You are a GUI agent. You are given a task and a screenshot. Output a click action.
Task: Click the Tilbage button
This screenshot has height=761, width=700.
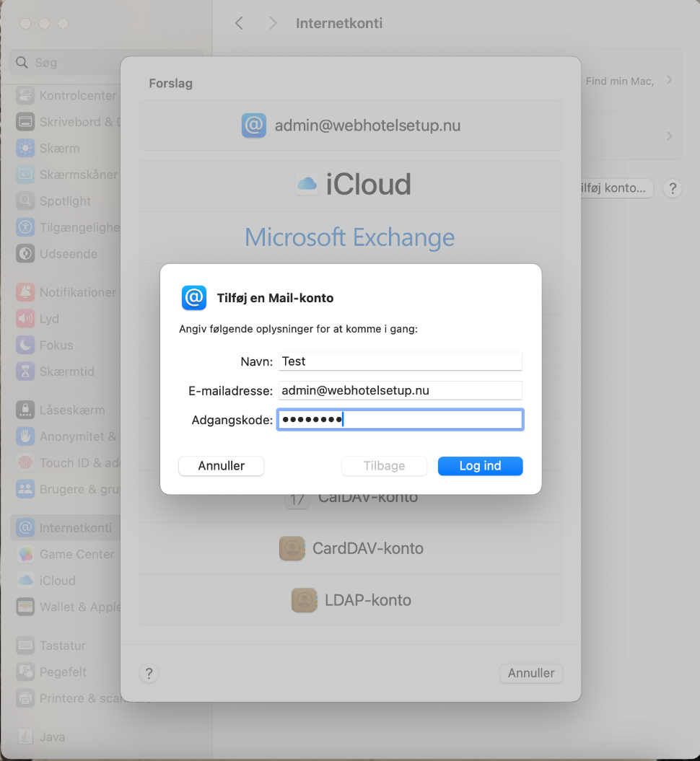tap(384, 466)
